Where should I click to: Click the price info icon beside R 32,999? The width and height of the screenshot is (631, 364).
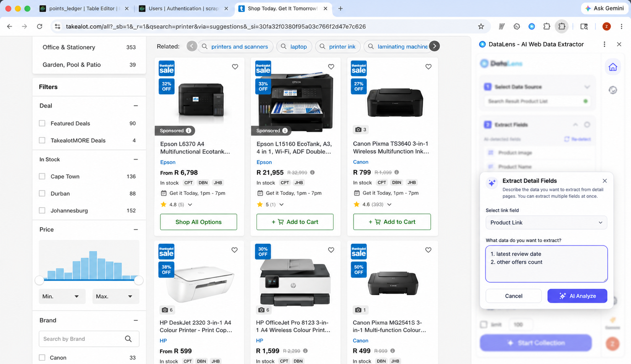point(312,173)
